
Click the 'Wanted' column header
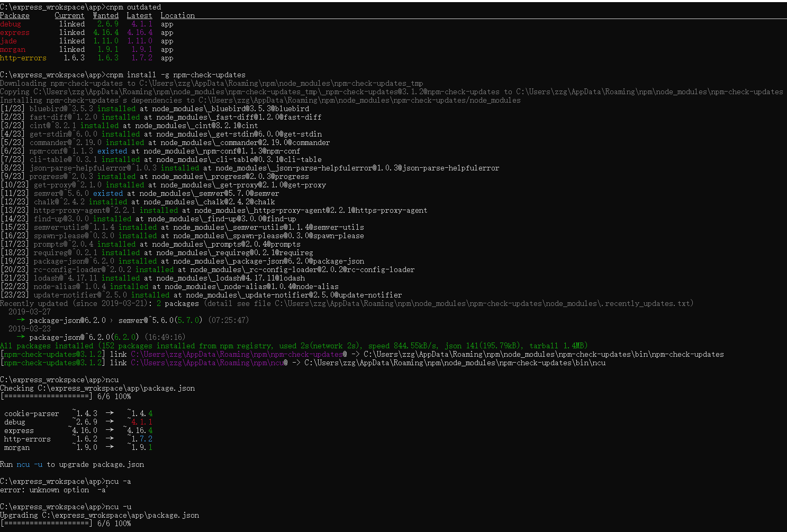click(x=106, y=15)
